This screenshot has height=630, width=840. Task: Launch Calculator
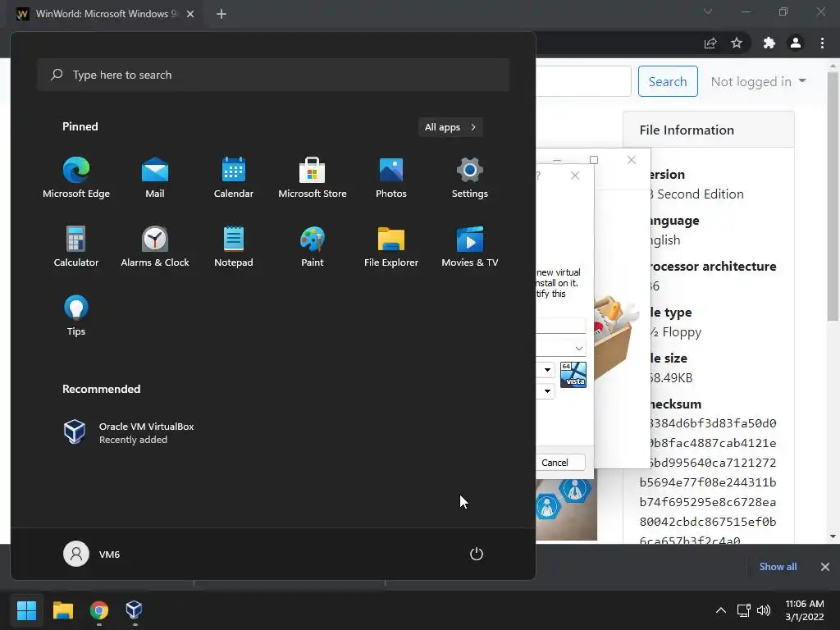coord(76,246)
